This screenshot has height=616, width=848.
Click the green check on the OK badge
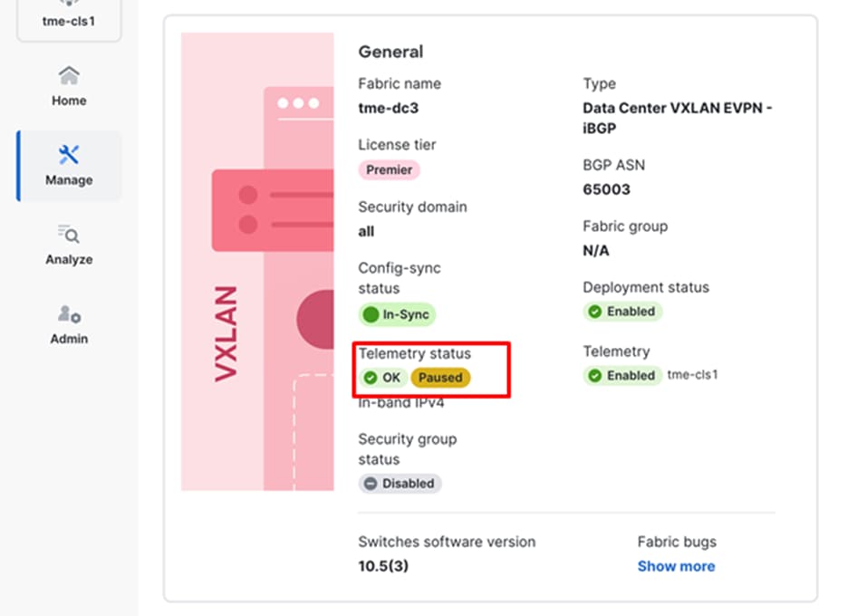click(371, 378)
